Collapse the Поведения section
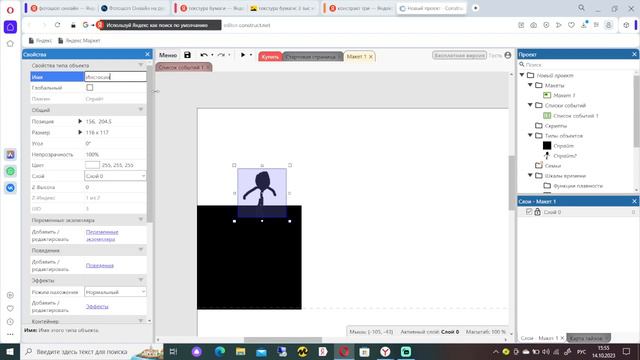The height and width of the screenshot is (360, 640). pos(140,250)
